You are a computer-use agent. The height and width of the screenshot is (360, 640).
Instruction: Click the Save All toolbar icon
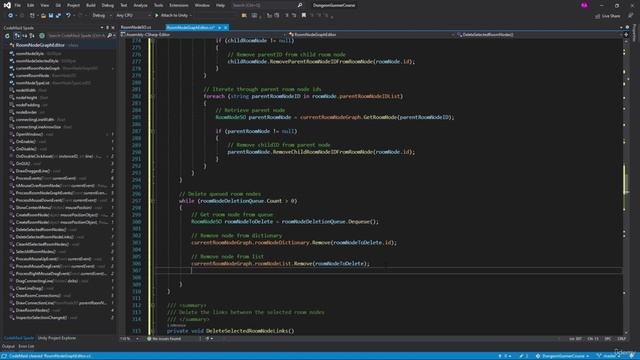pos(58,16)
